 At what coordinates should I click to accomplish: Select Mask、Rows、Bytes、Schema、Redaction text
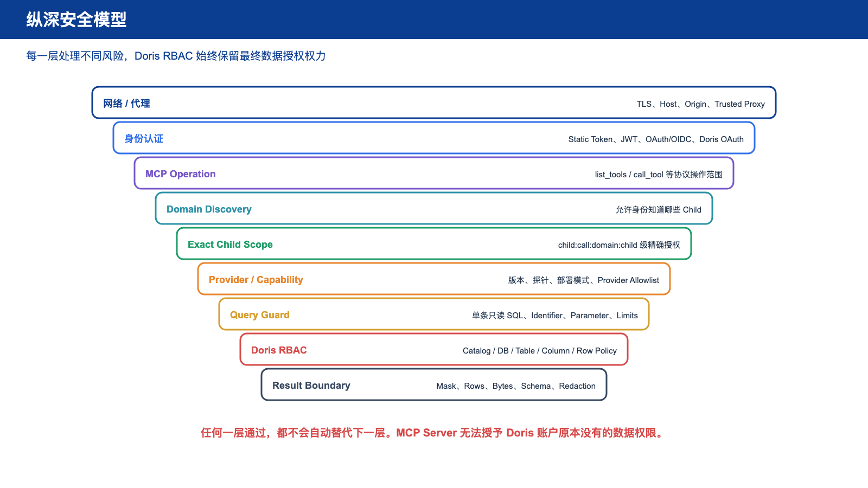(516, 386)
